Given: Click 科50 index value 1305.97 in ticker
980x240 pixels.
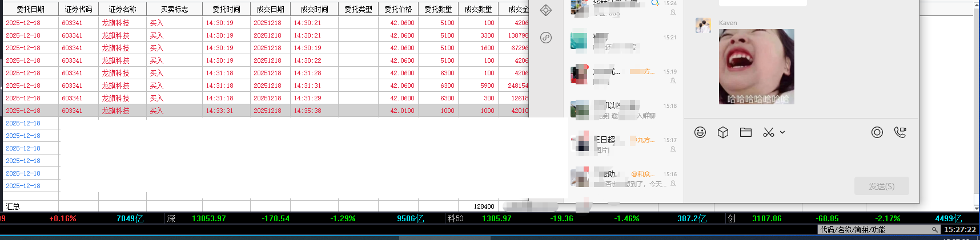Looking at the screenshot, I should tap(497, 218).
